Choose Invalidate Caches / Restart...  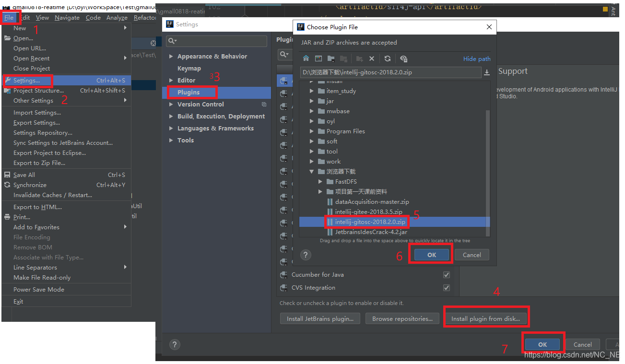(x=66, y=195)
